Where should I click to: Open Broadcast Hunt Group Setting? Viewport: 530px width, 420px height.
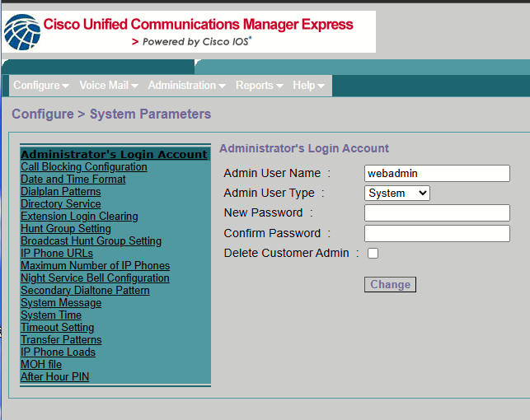click(x=91, y=241)
